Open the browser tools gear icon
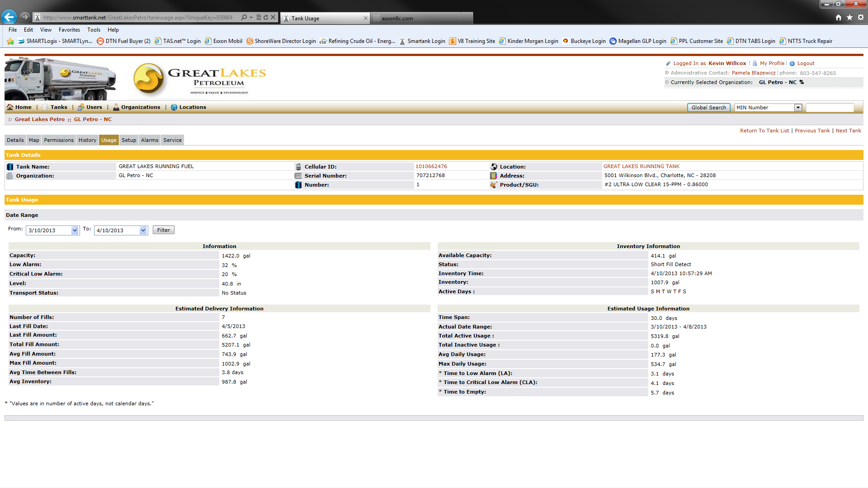868x488 pixels. pos(861,17)
